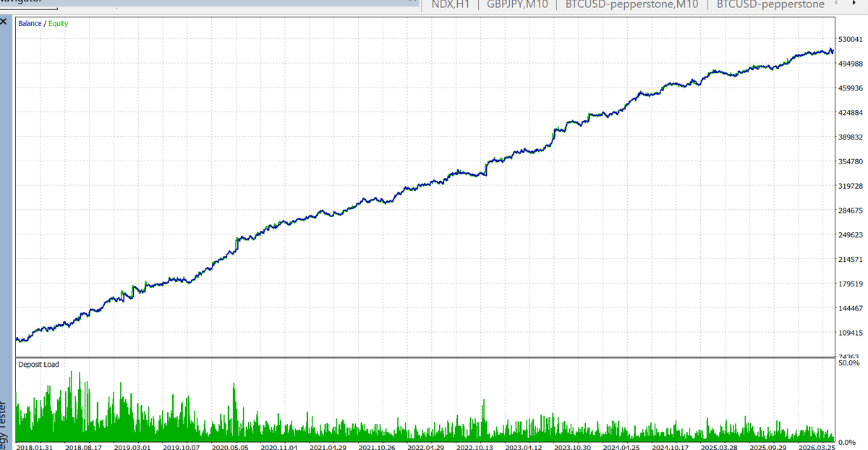This screenshot has width=868, height=450.
Task: Click the 0.0% deposit load scale label
Action: tap(848, 441)
